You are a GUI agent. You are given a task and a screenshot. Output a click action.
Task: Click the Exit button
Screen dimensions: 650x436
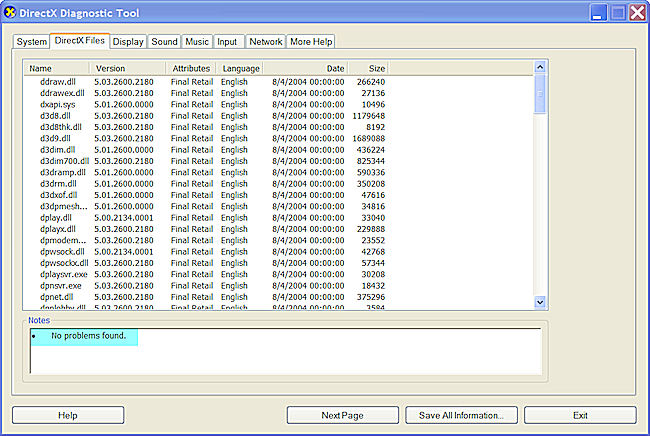click(x=580, y=415)
